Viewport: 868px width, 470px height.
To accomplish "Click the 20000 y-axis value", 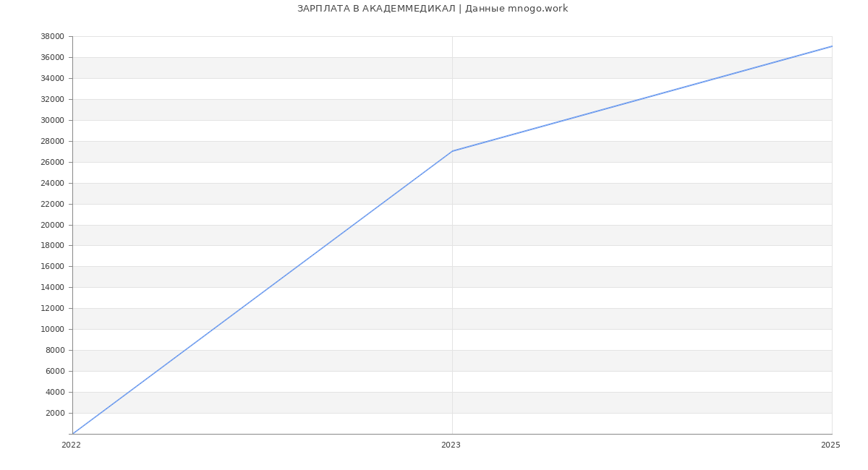I will pos(52,226).
